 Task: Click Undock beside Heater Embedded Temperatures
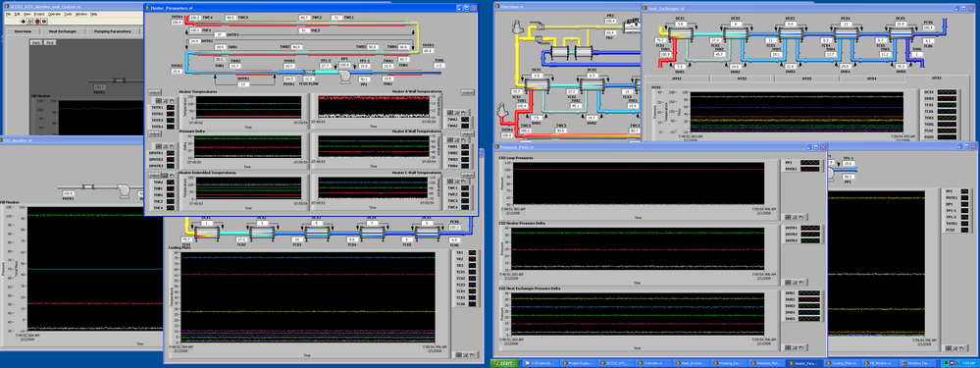click(154, 176)
